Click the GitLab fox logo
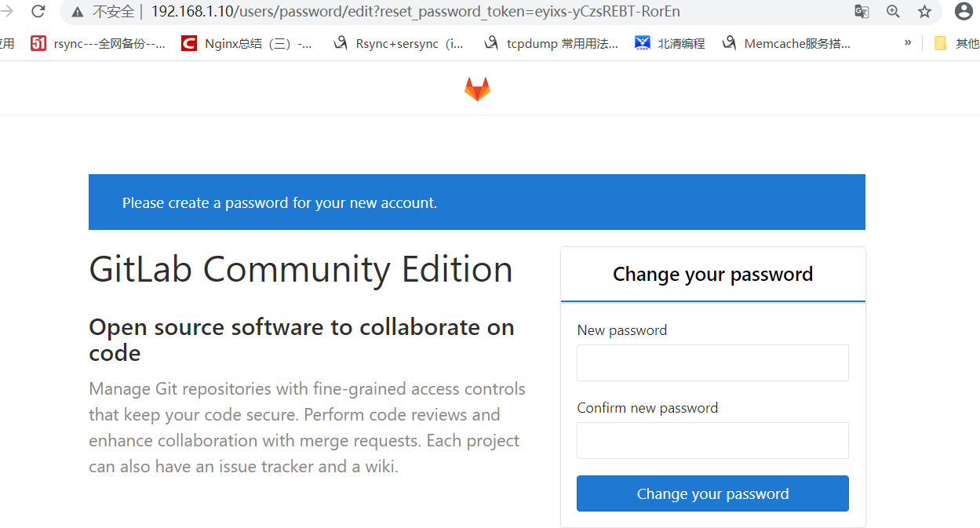This screenshot has height=528, width=980. [x=477, y=89]
